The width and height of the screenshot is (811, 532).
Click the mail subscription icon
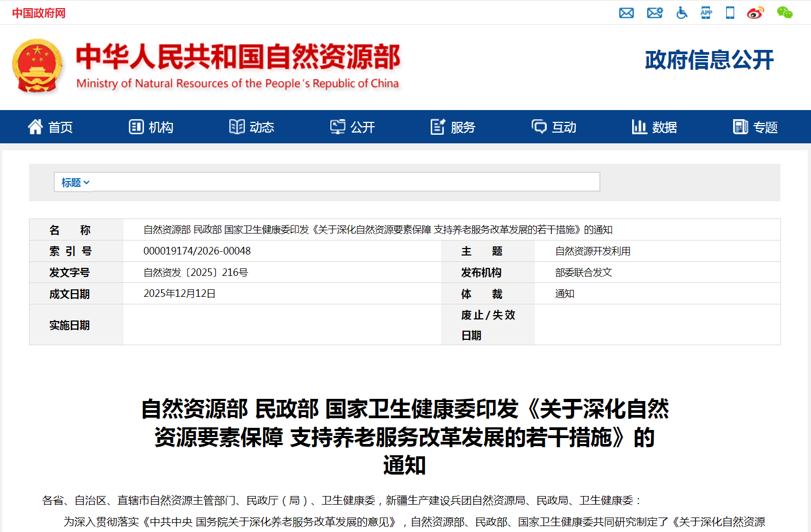tap(655, 12)
